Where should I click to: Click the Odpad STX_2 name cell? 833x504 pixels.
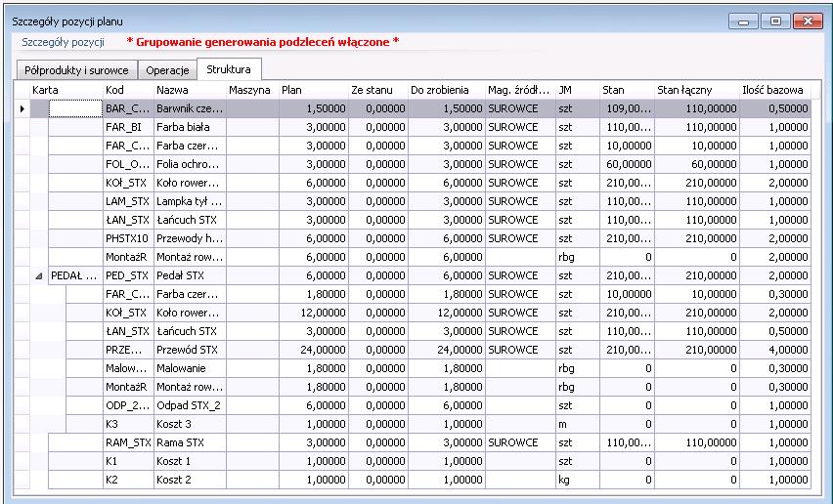click(x=191, y=406)
